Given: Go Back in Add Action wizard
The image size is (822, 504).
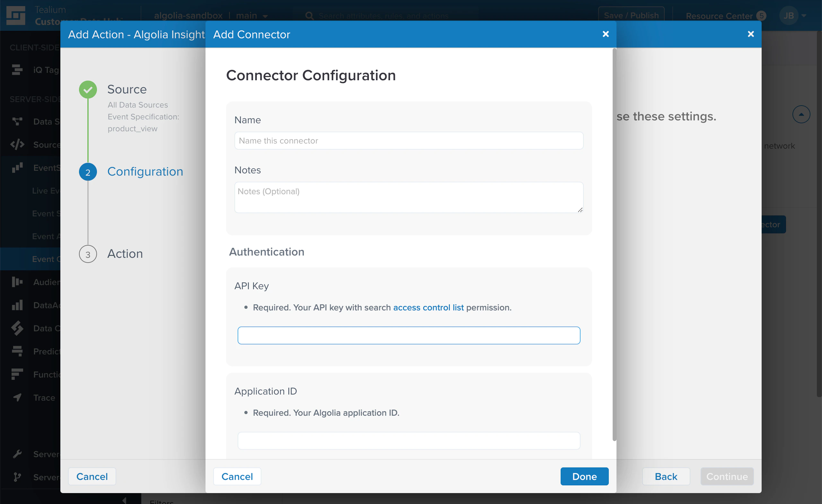Looking at the screenshot, I should click(x=666, y=476).
